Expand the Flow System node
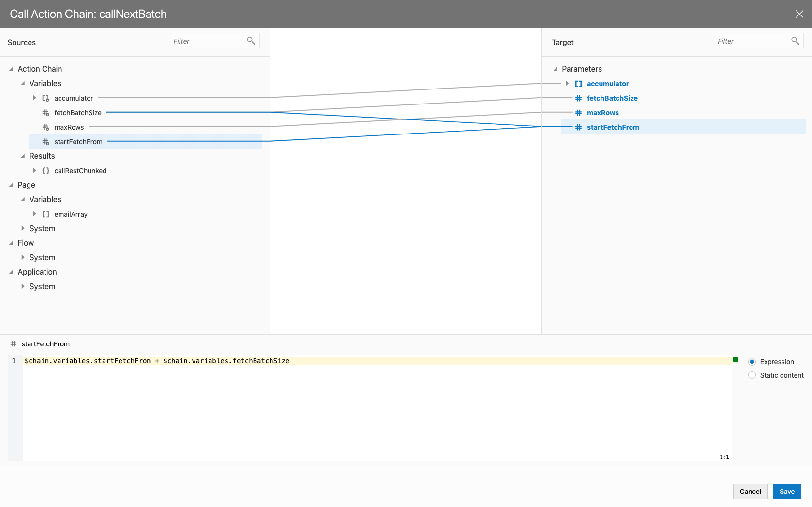This screenshot has width=812, height=507. (x=23, y=258)
